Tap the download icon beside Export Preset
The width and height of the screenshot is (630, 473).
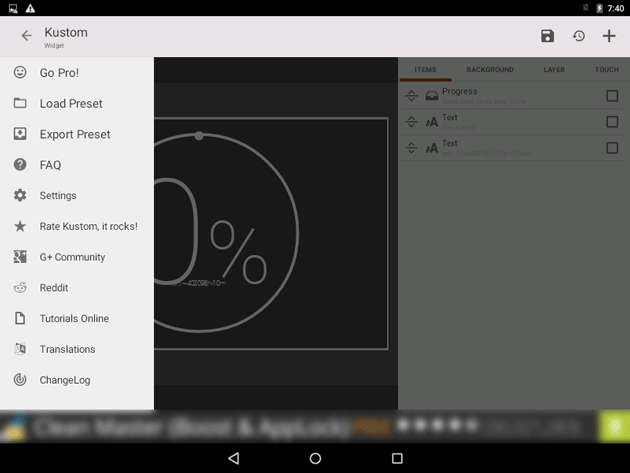click(20, 134)
